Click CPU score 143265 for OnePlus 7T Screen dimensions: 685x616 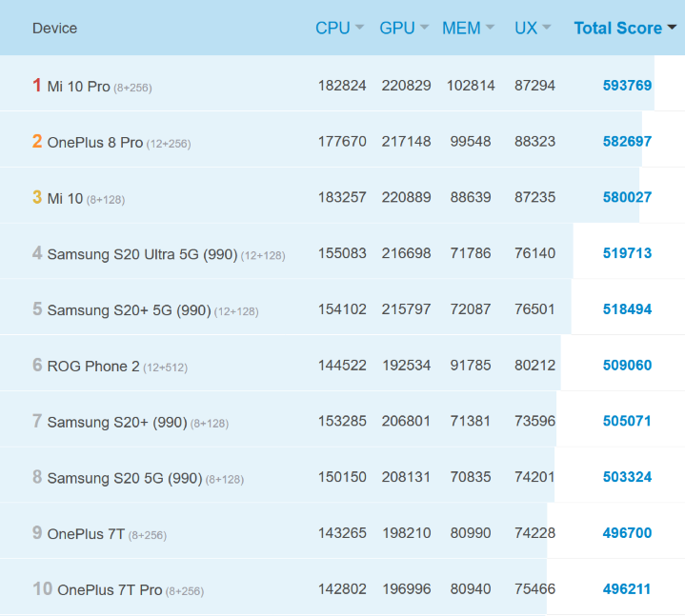[x=342, y=532]
